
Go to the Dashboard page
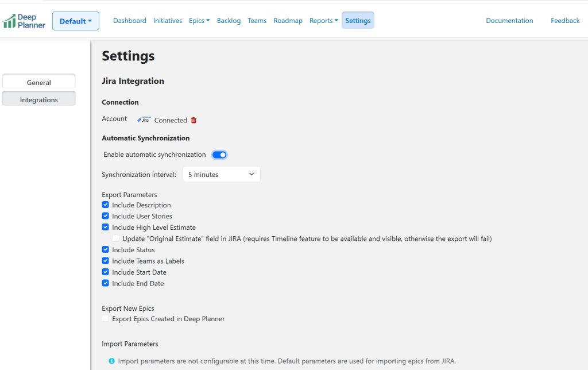pyautogui.click(x=129, y=21)
